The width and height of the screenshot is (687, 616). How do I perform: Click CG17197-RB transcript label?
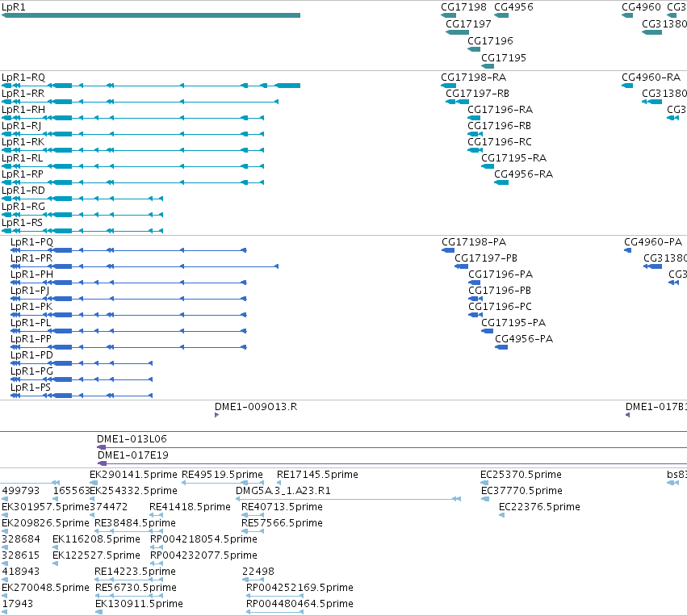click(x=477, y=94)
